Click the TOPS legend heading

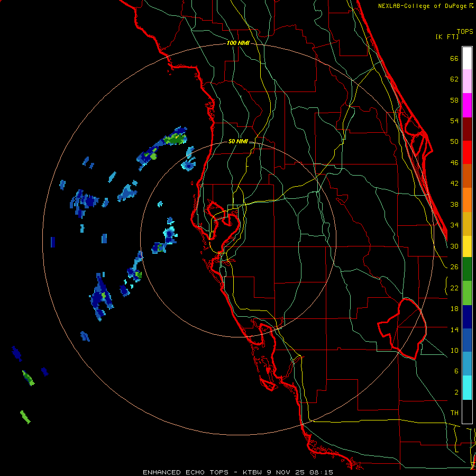pos(465,31)
